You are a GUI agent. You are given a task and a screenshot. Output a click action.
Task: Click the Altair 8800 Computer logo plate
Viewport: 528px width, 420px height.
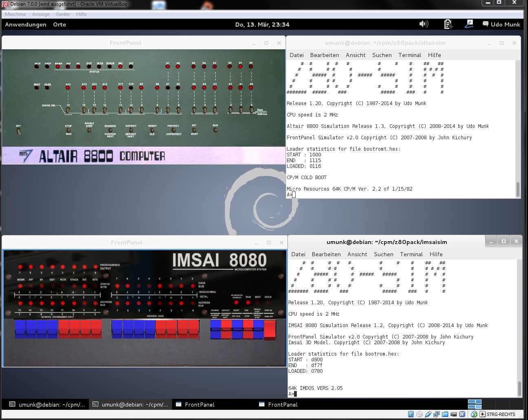[x=143, y=156]
